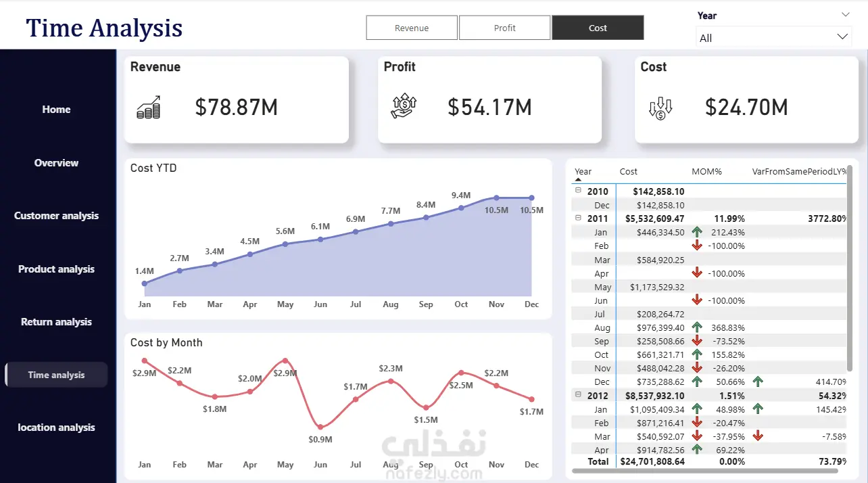868x483 pixels.
Task: Open the location analysis page
Action: click(56, 428)
